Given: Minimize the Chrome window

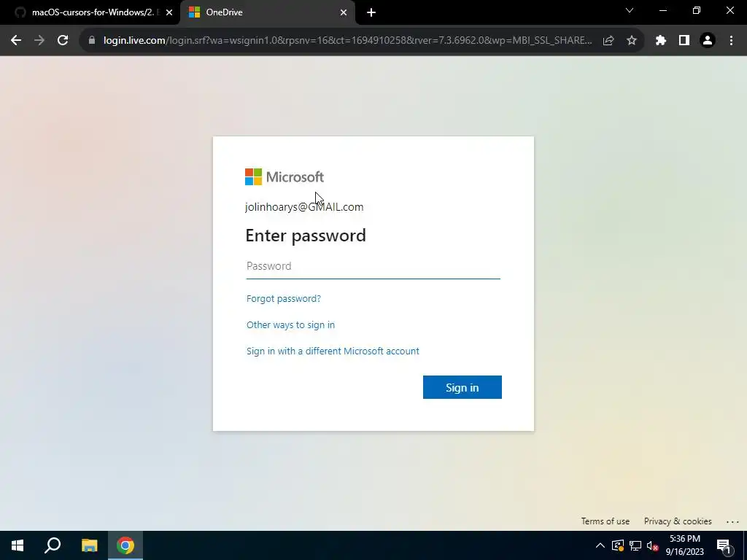Looking at the screenshot, I should [x=662, y=10].
